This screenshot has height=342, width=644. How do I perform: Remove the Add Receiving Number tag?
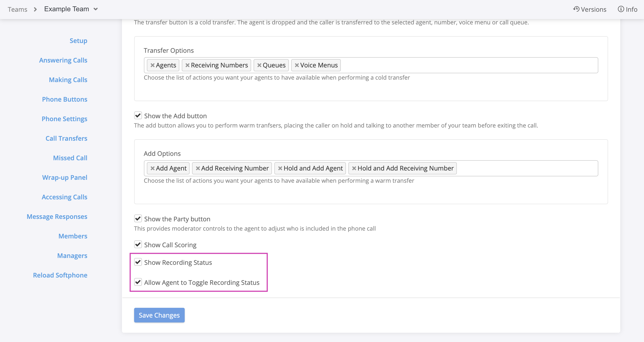[198, 168]
